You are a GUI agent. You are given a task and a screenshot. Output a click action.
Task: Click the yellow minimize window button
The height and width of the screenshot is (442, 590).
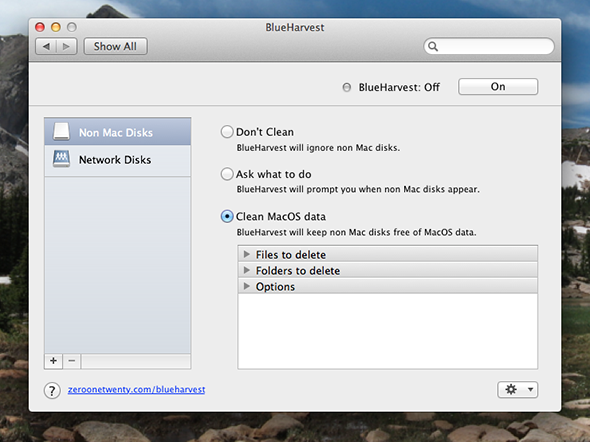click(56, 27)
